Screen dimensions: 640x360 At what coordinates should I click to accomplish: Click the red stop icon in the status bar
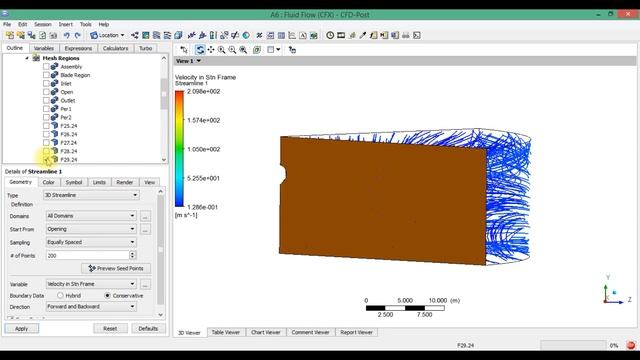(x=631, y=345)
